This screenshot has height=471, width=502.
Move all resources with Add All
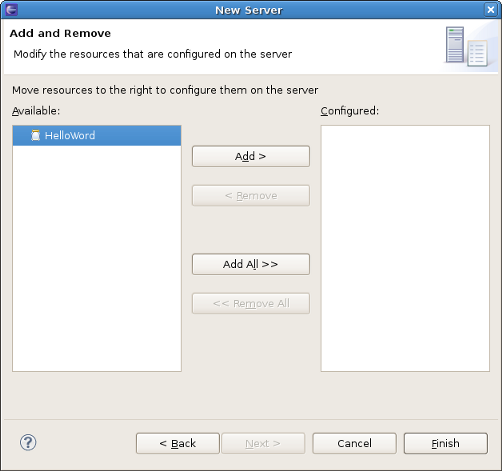click(x=251, y=264)
